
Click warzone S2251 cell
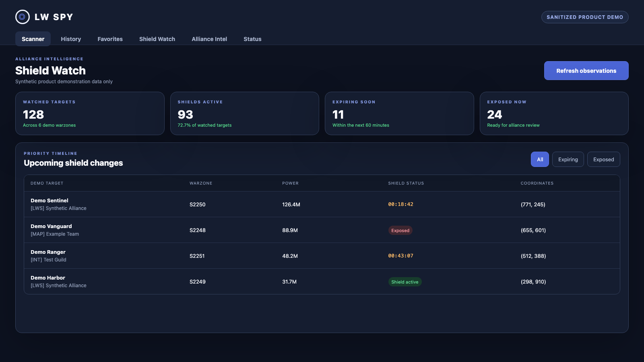[197, 256]
